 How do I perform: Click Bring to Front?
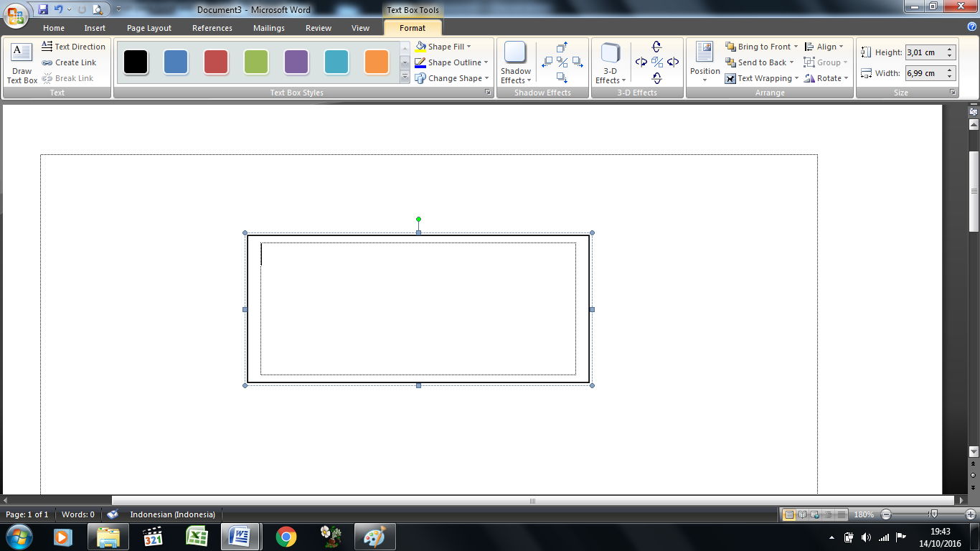(x=761, y=47)
